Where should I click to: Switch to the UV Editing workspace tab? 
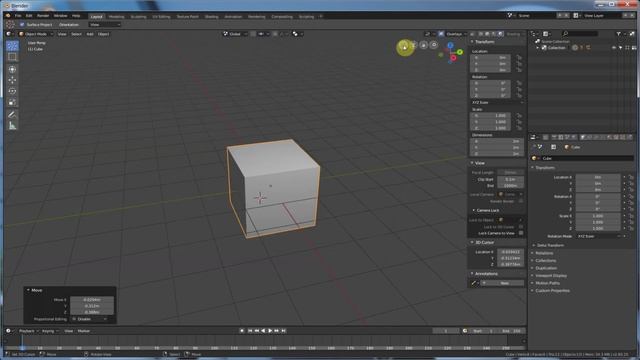[161, 17]
